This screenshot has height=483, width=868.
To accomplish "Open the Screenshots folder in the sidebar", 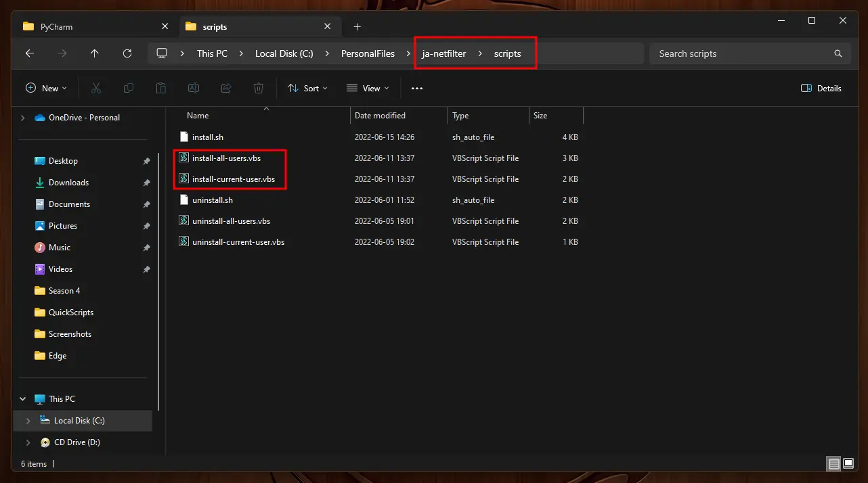I will coord(70,333).
